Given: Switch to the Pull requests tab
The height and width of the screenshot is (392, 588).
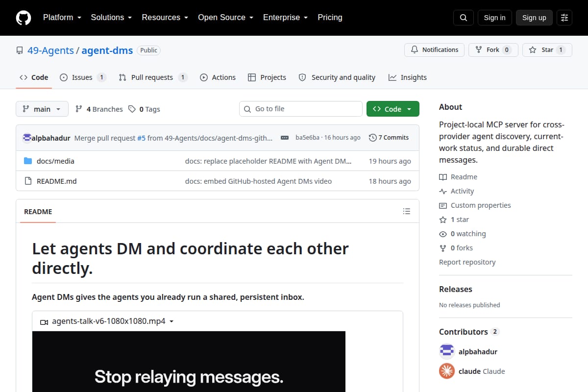Looking at the screenshot, I should pyautogui.click(x=153, y=77).
